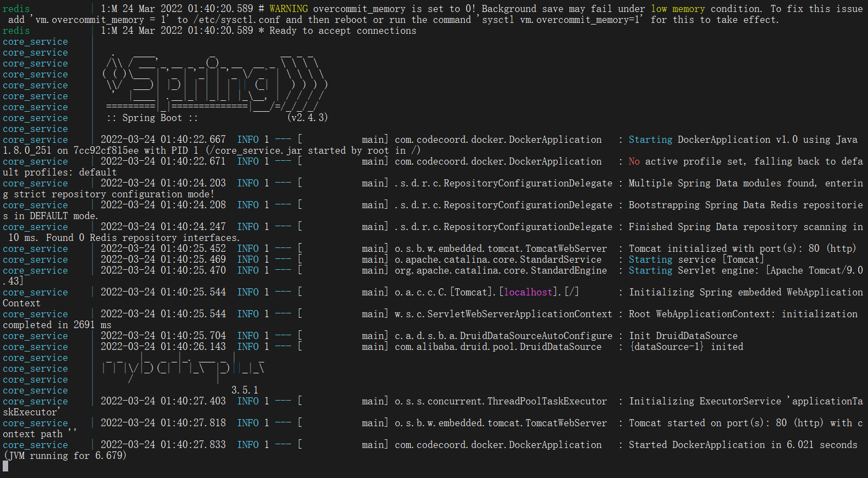Click logger 'o.s.s.concurrent.ThreadPoolTaskExecutor'
This screenshot has height=478, width=868.
pyautogui.click(x=501, y=401)
